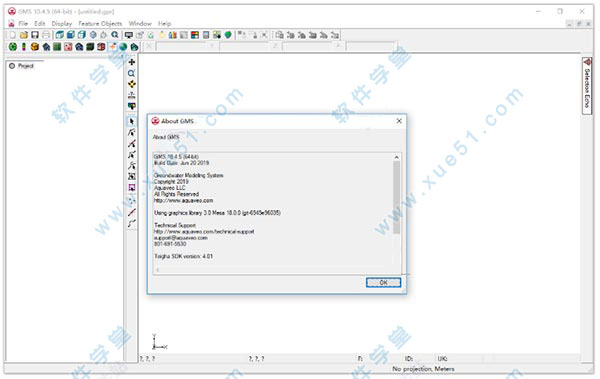The image size is (600, 379).
Task: Open the Feature Objects menu
Action: tap(100, 24)
